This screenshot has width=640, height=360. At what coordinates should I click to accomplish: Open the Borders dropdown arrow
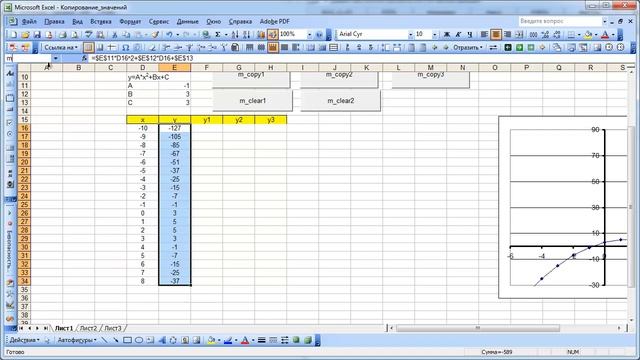pos(579,35)
